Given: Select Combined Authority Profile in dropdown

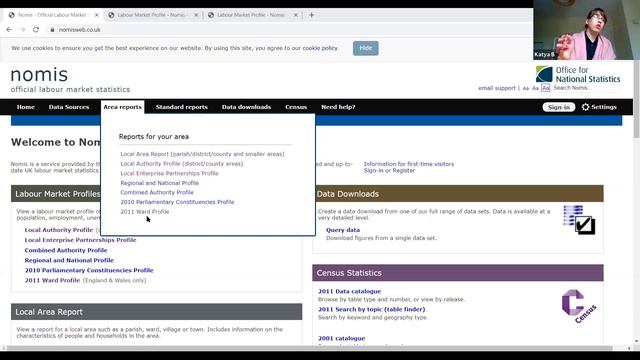Looking at the screenshot, I should 157,192.
